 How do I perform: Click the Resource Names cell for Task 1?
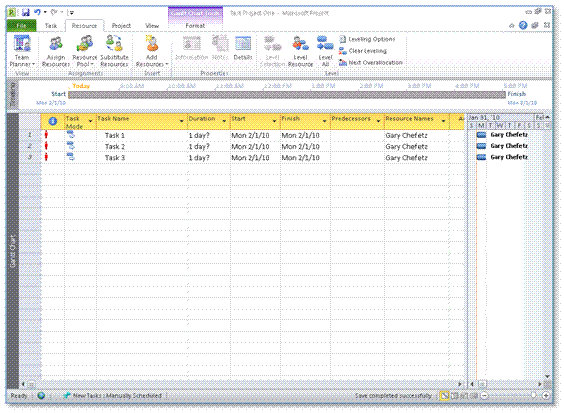tap(417, 136)
